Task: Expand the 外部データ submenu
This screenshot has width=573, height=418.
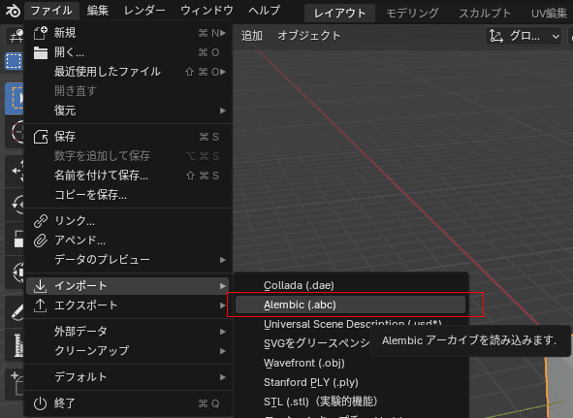Action: pos(128,331)
